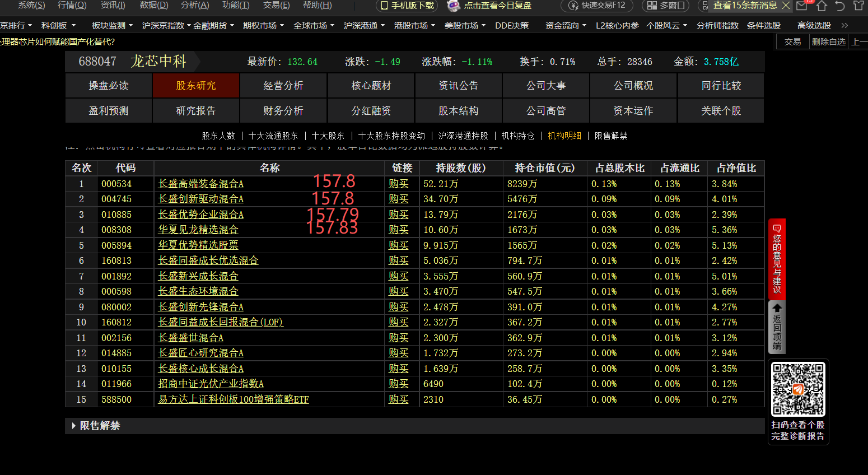
Task: Open the 数据(D) menu
Action: (154, 5)
